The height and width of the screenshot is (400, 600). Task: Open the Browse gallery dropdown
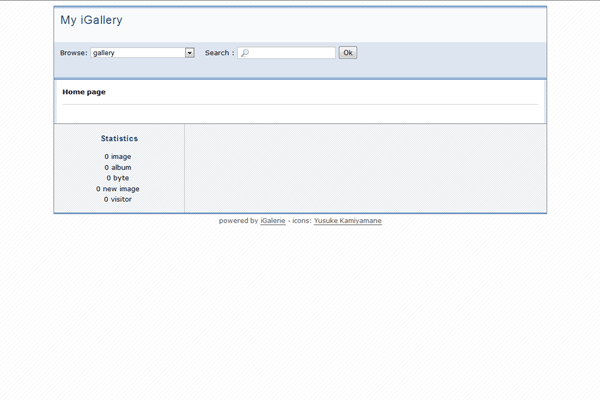point(138,53)
